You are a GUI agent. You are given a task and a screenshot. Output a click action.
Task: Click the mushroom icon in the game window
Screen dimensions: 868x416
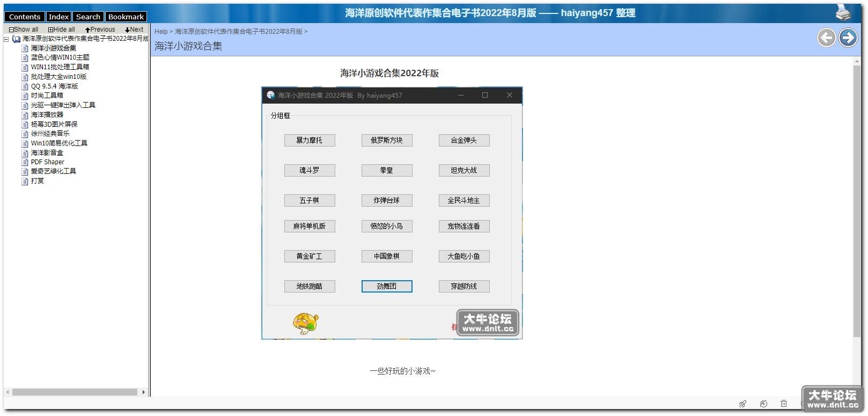[x=306, y=324]
